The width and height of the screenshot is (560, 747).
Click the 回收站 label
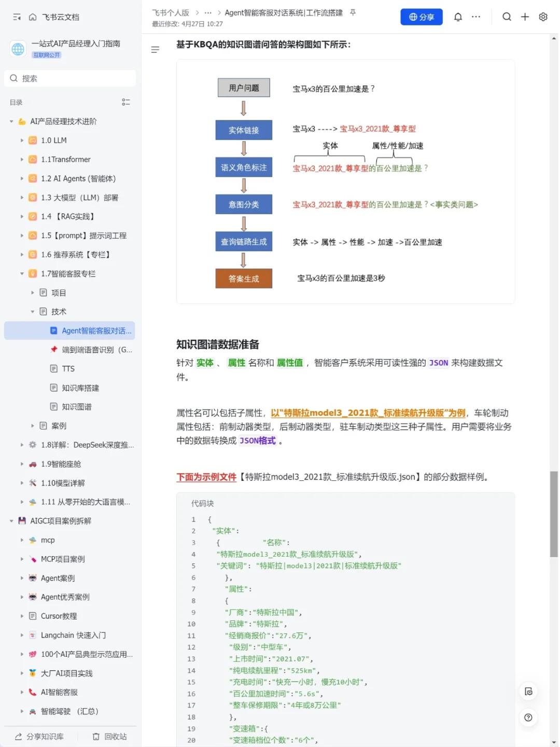coord(115,737)
